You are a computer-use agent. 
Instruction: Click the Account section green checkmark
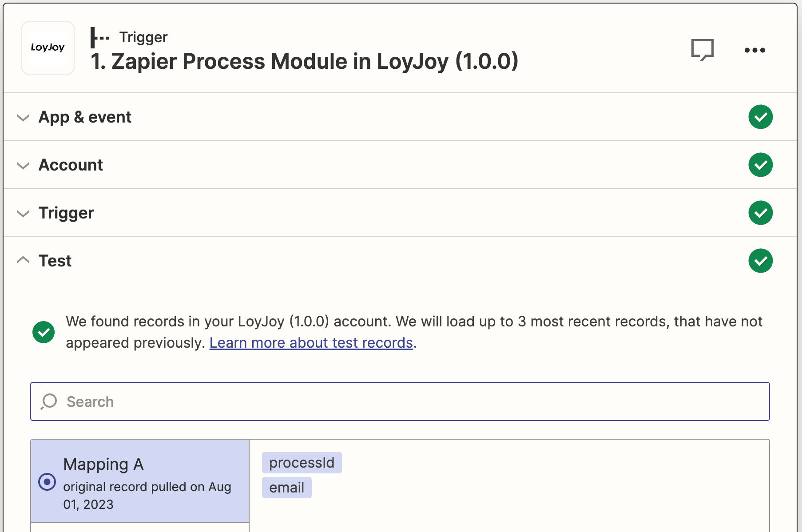[760, 165]
